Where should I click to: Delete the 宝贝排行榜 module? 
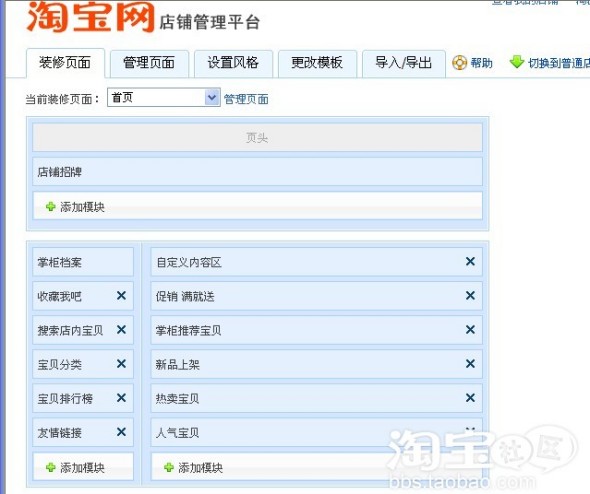pyautogui.click(x=121, y=398)
